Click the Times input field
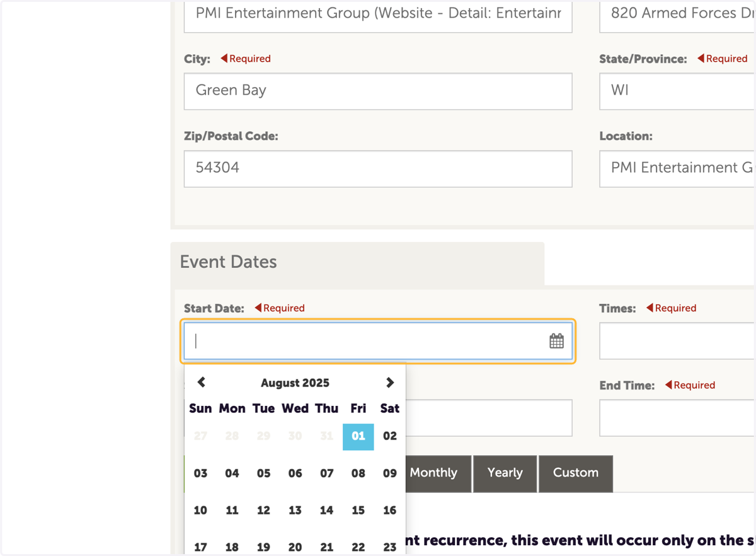Image resolution: width=756 pixels, height=556 pixels. pos(677,341)
